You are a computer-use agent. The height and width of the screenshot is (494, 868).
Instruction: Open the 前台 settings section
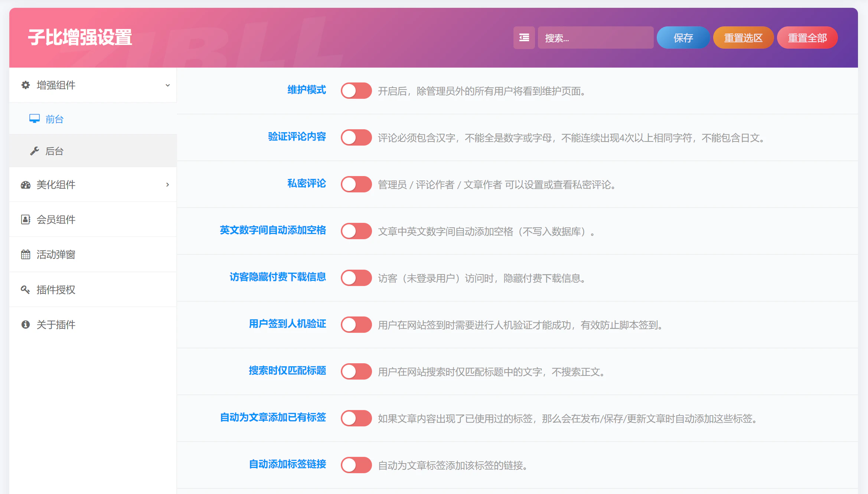tap(54, 118)
